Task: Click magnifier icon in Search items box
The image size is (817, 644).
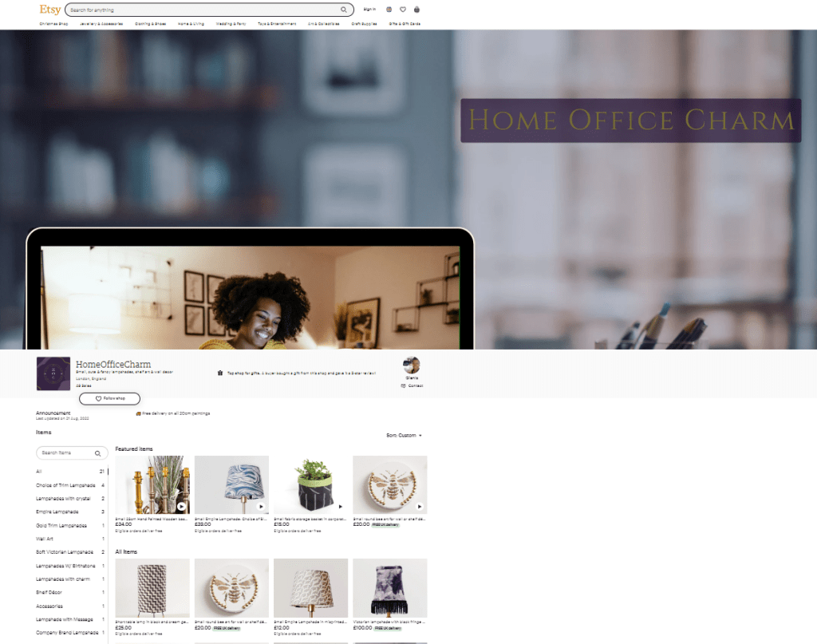Action: [x=97, y=453]
